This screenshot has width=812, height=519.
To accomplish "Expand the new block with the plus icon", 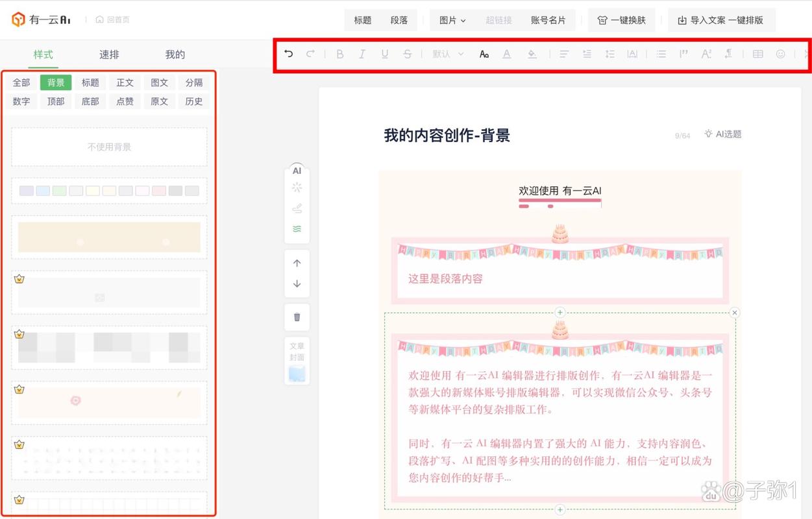I will pos(560,312).
